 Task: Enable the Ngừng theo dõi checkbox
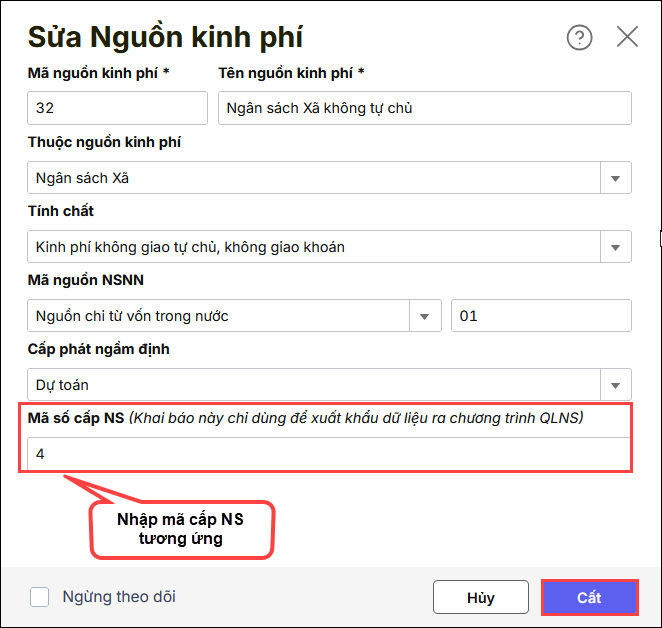(x=39, y=597)
